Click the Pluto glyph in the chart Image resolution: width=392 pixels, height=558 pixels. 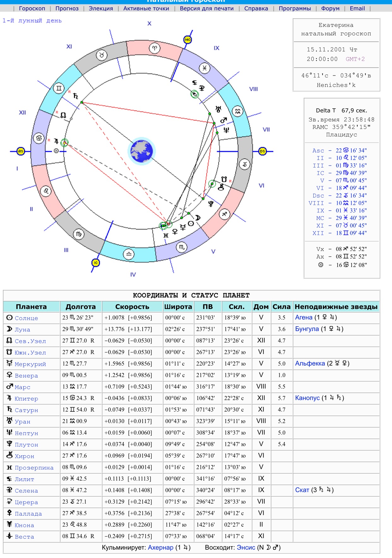[x=211, y=204]
